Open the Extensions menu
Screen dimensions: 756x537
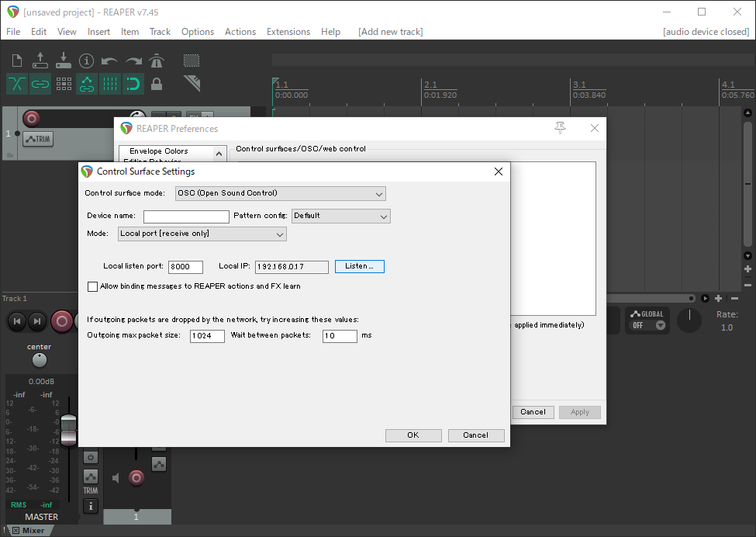tap(288, 32)
